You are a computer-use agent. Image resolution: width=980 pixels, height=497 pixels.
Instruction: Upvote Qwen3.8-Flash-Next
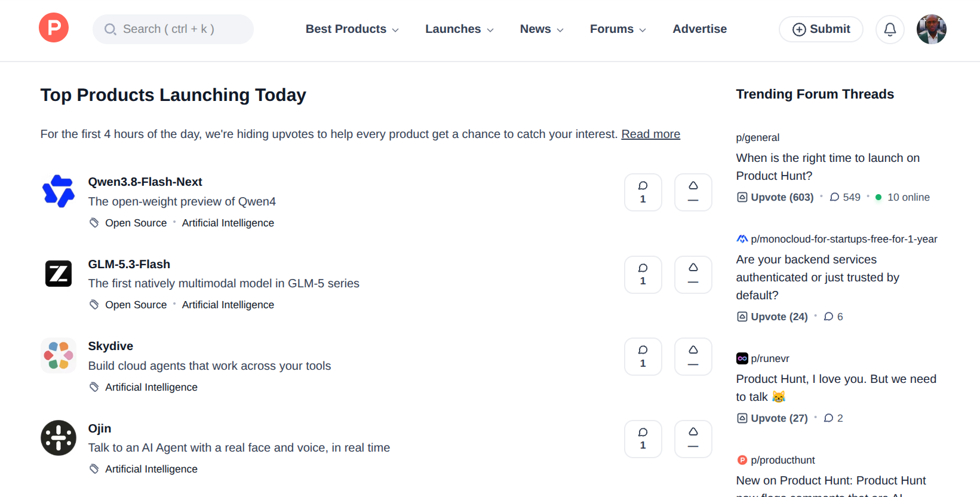(x=693, y=192)
